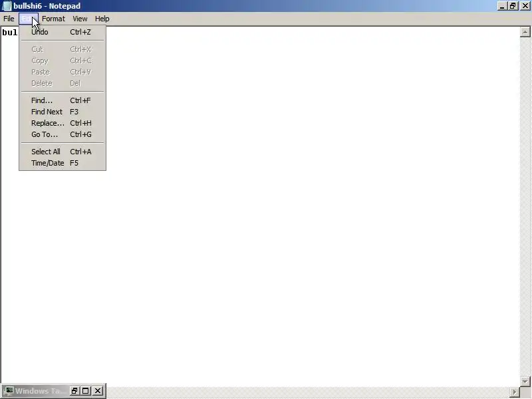Open the Format menu

tap(53, 19)
